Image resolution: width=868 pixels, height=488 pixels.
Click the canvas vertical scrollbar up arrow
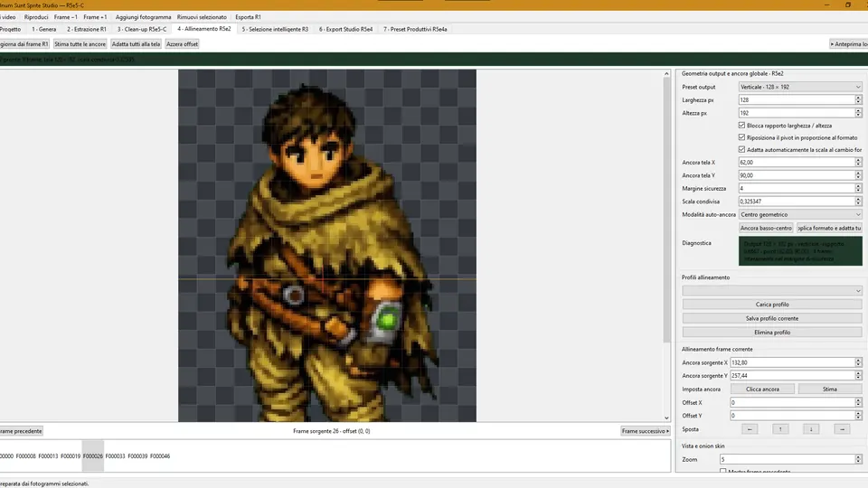pyautogui.click(x=666, y=73)
